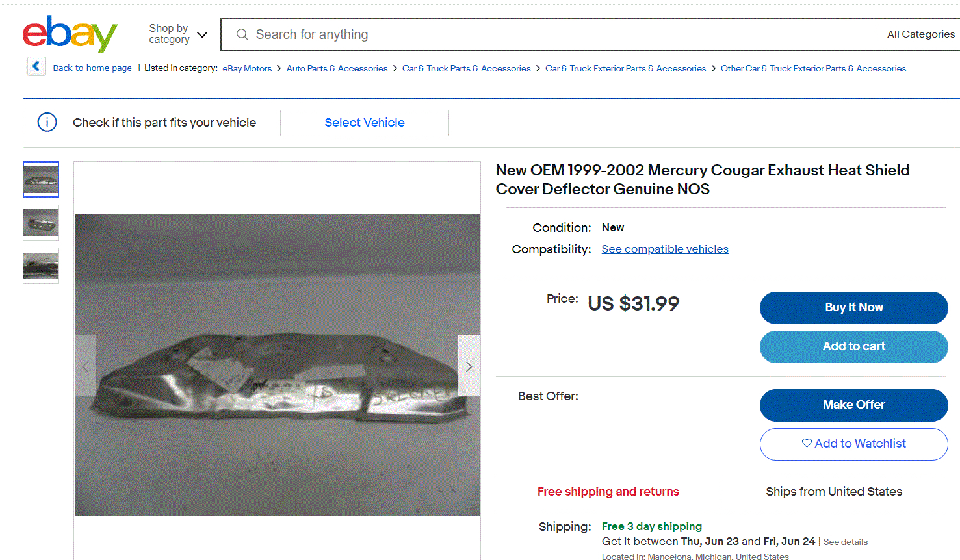Add the item to Watchlist

[x=853, y=444]
